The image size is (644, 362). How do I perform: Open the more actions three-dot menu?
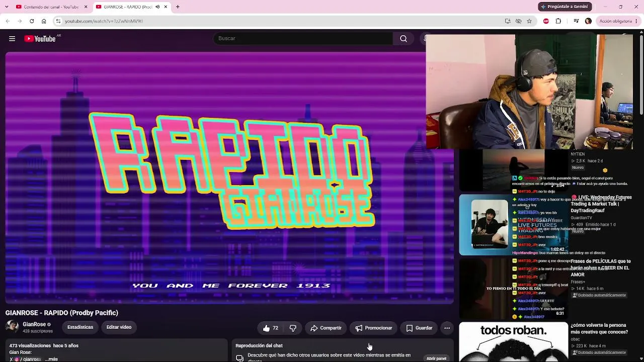pyautogui.click(x=447, y=328)
